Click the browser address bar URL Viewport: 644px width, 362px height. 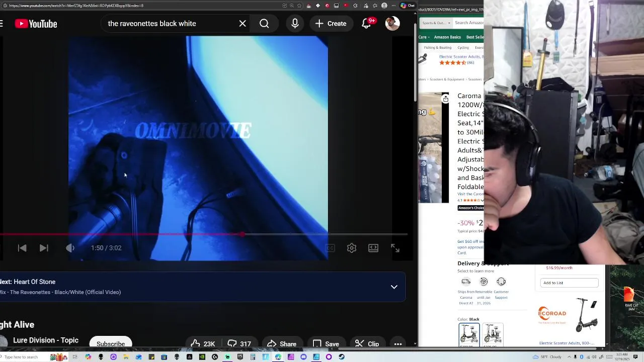[x=75, y=6]
